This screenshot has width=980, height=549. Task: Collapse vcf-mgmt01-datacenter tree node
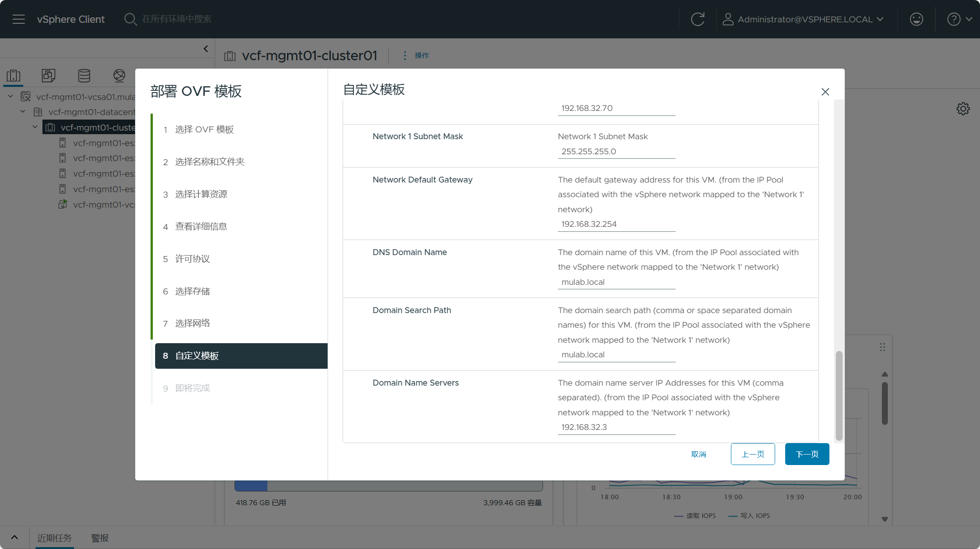pos(23,112)
